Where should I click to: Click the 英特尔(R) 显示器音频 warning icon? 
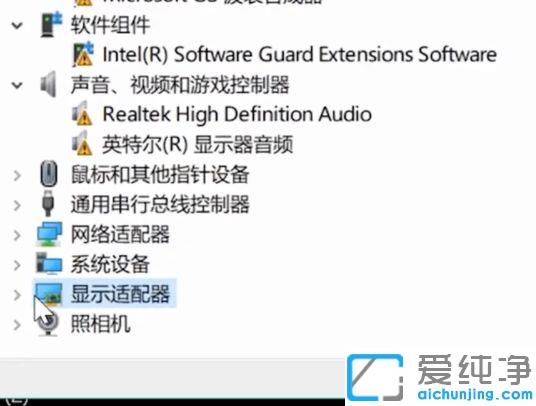coord(82,144)
